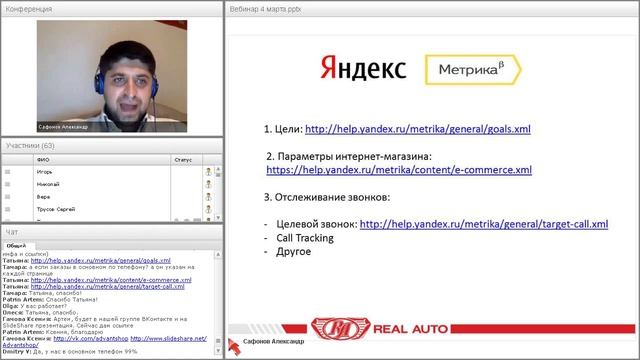Click '2. Параметры интернет-магазина:' text on slide

click(x=349, y=156)
